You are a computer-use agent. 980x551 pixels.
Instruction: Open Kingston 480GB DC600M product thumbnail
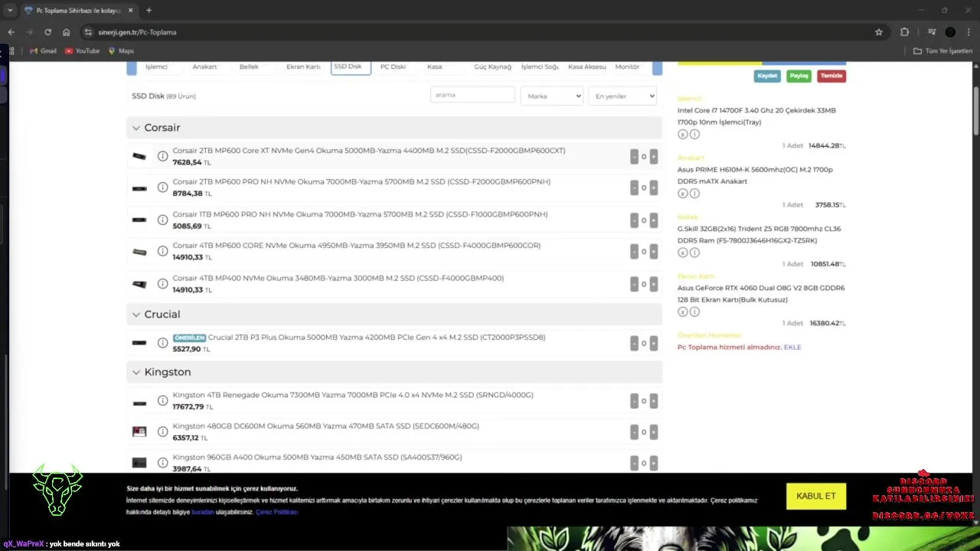point(139,432)
